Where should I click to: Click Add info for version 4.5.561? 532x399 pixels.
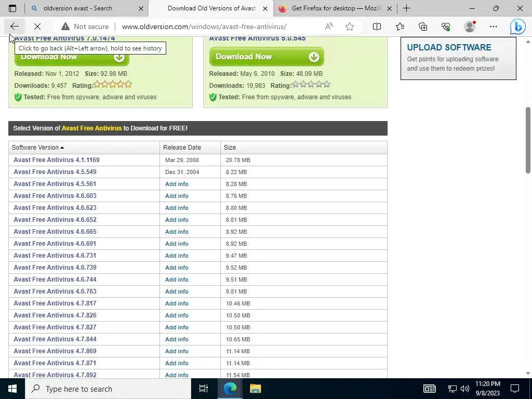[177, 184]
